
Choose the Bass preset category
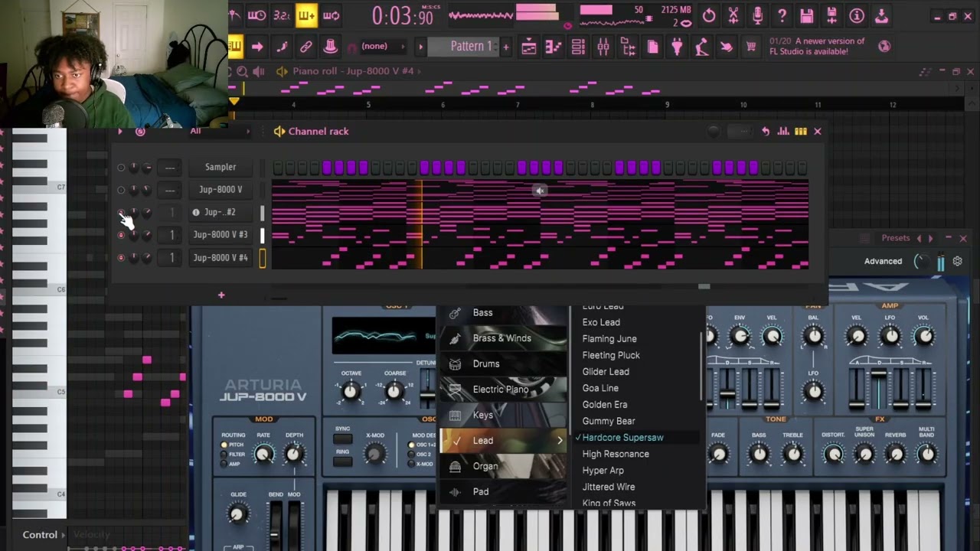tap(503, 313)
